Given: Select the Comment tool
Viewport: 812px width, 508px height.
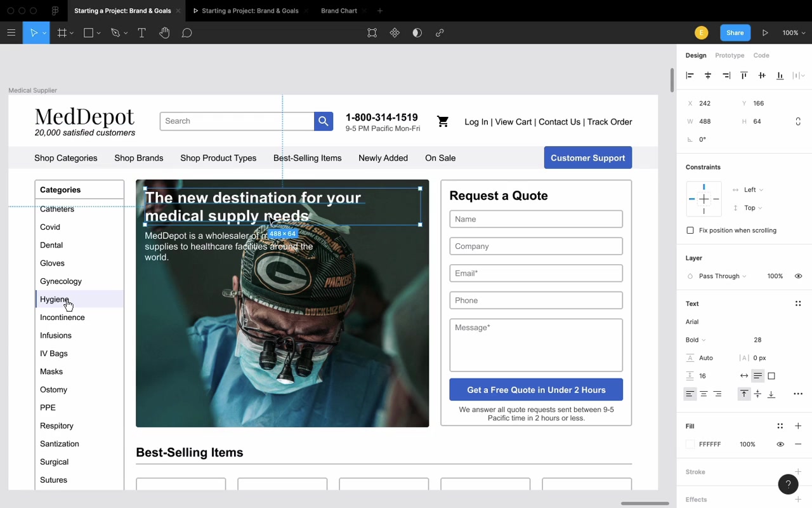Looking at the screenshot, I should [x=187, y=33].
